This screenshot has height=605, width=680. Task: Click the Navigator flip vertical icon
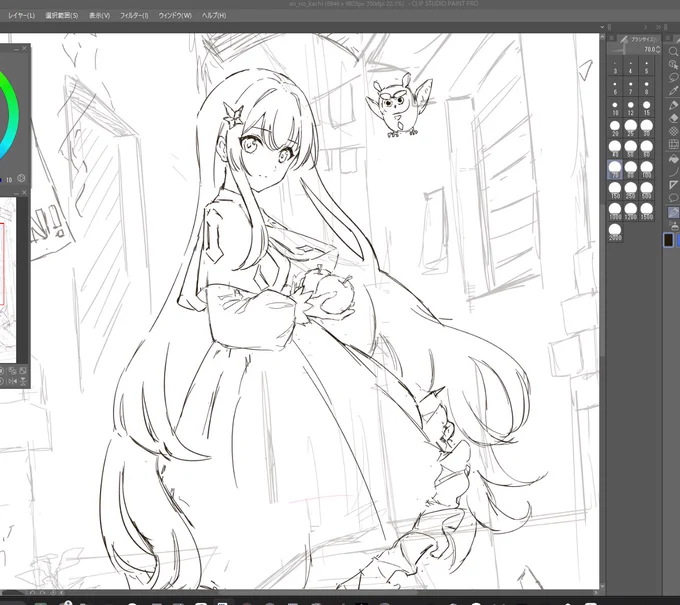pyautogui.click(x=23, y=381)
